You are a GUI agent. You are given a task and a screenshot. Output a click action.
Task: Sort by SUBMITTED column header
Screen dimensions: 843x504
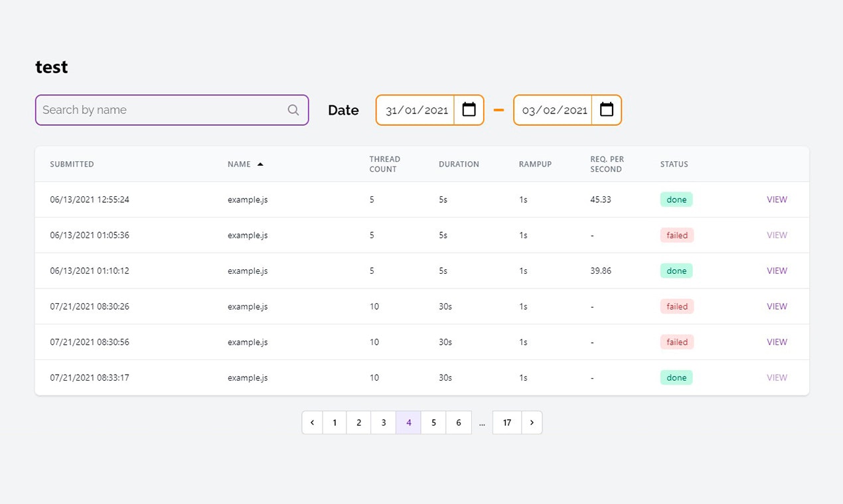click(72, 164)
